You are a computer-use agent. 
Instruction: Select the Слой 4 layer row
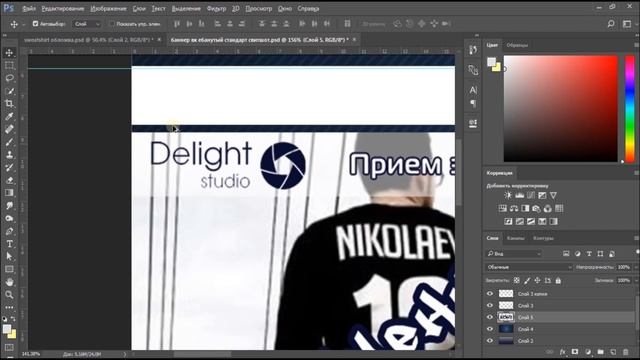[x=559, y=329]
